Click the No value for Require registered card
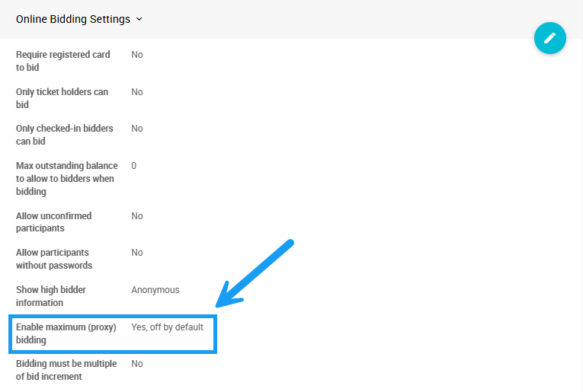This screenshot has width=583, height=392. coord(137,55)
